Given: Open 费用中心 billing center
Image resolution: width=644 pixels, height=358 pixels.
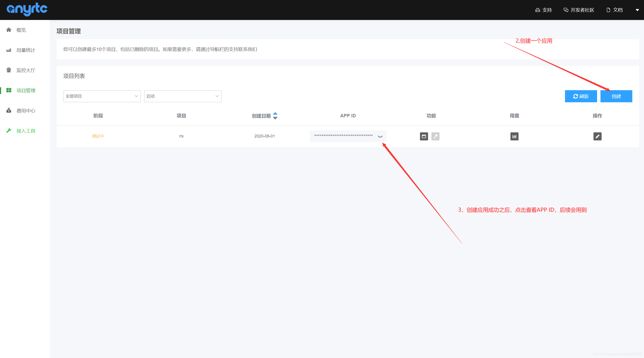Looking at the screenshot, I should tap(26, 111).
